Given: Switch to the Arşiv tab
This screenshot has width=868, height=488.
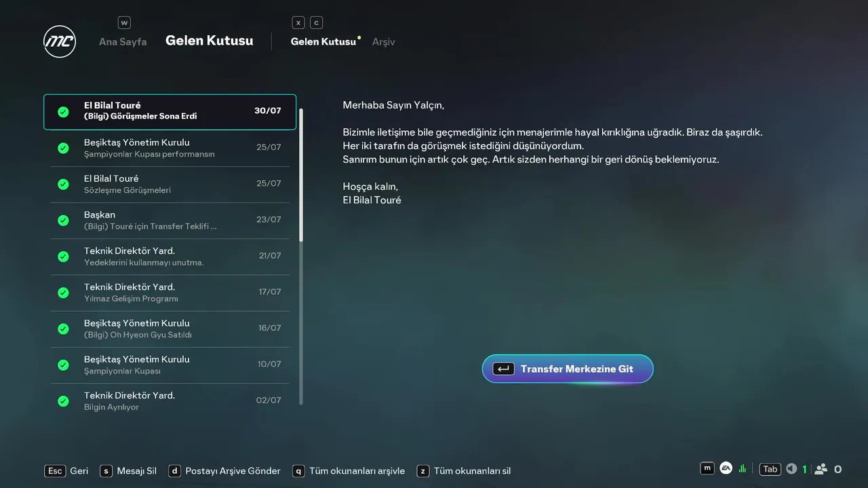Looking at the screenshot, I should click(384, 42).
